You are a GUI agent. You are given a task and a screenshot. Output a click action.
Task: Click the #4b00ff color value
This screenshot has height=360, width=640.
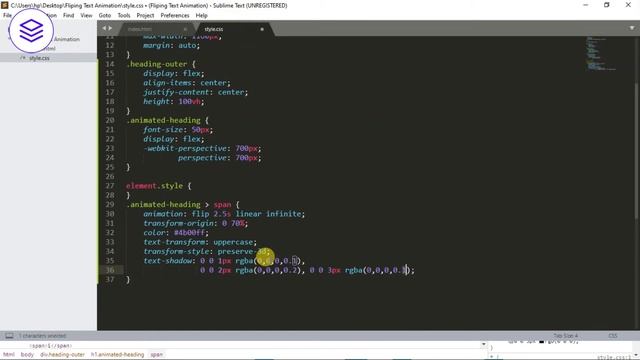click(190, 233)
